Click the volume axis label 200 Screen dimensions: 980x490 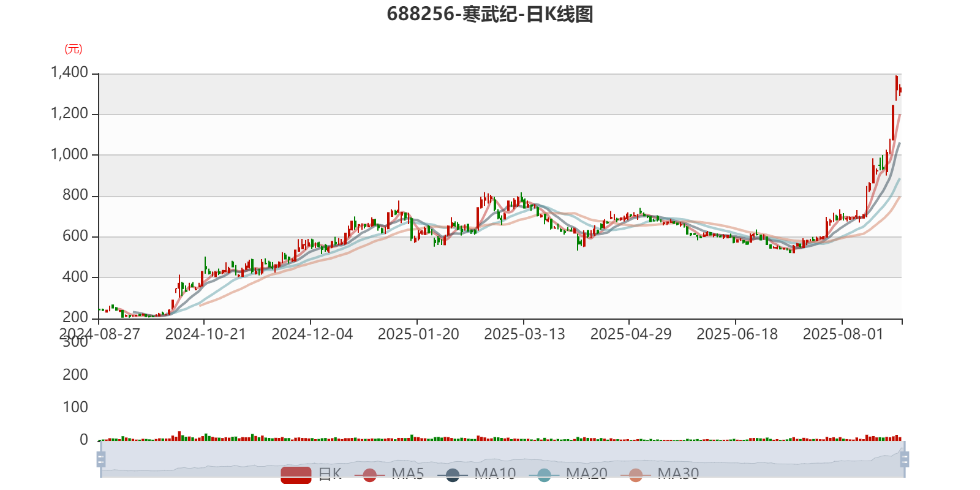point(75,375)
